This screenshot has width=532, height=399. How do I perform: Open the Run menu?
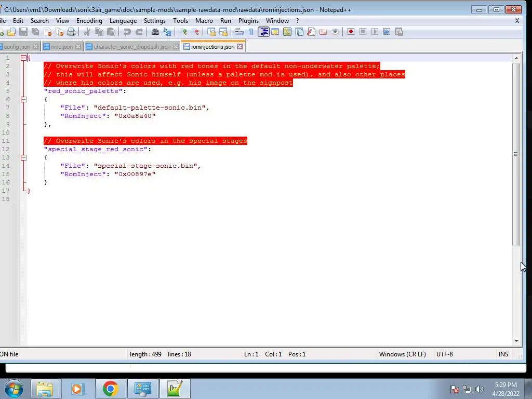click(x=225, y=21)
